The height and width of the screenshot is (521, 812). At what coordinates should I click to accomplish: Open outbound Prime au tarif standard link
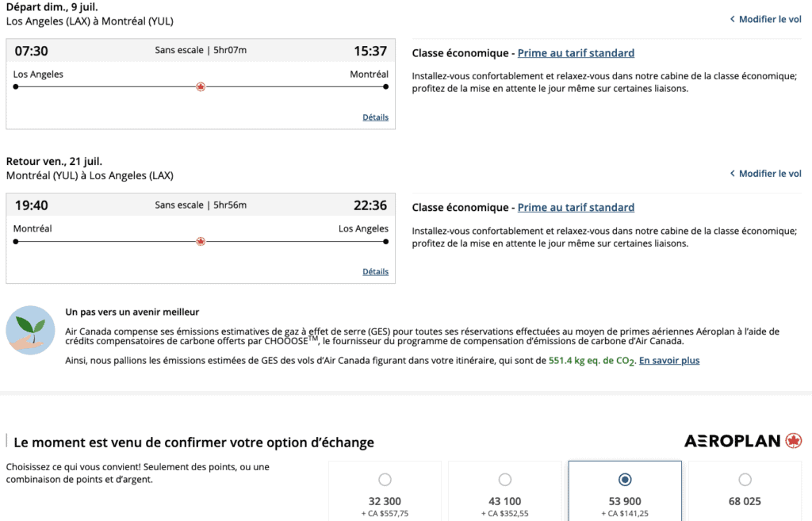point(576,53)
